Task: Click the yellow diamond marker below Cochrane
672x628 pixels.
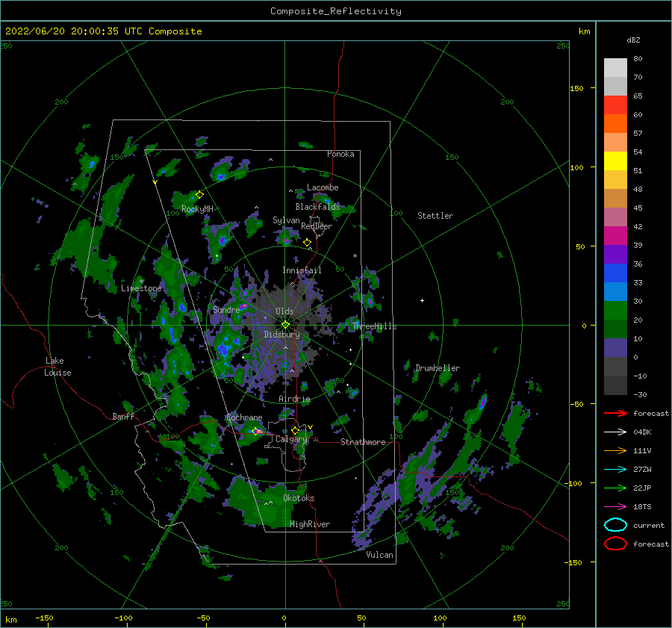Action: [x=256, y=432]
